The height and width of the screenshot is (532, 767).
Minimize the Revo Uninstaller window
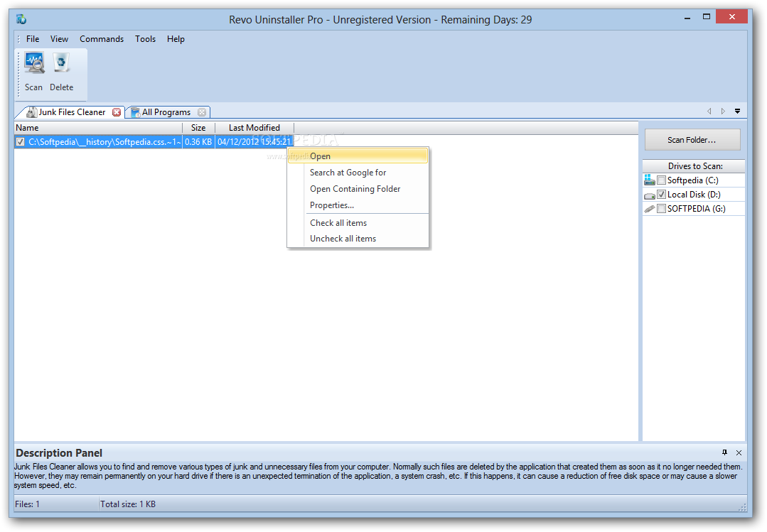[687, 17]
